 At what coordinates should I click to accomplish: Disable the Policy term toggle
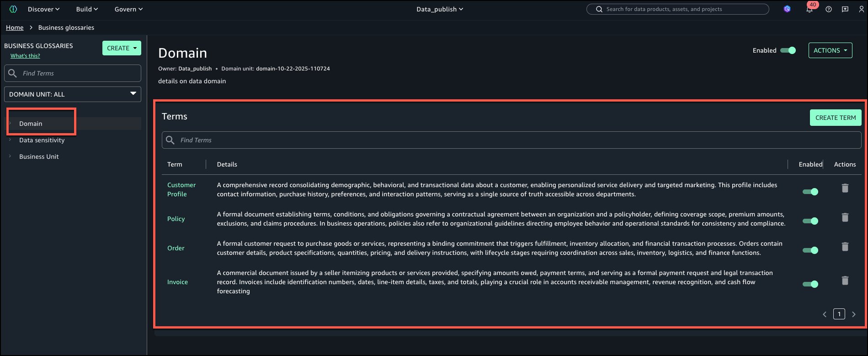(x=810, y=221)
